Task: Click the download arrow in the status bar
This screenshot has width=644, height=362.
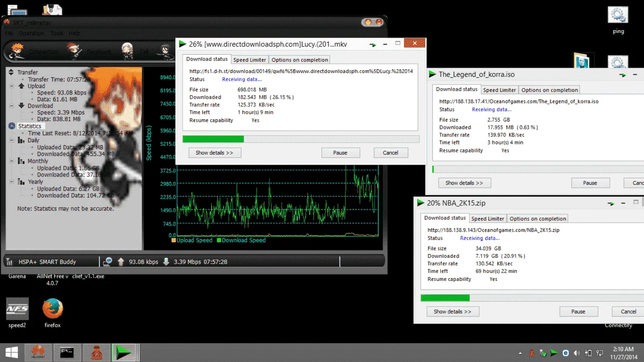Action: tap(166, 262)
